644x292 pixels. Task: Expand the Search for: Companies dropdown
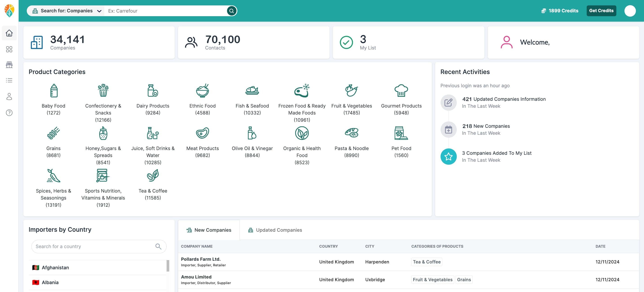click(66, 11)
